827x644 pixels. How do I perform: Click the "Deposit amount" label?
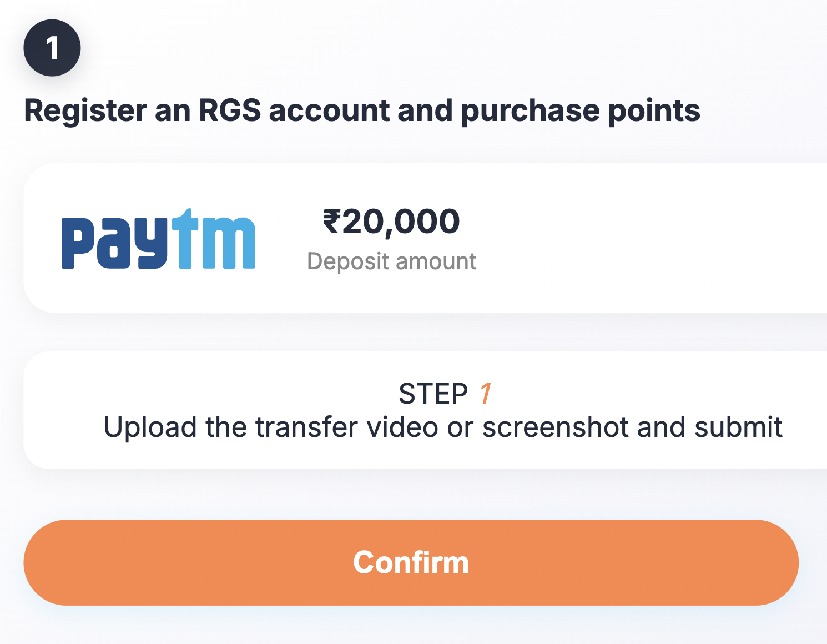[x=391, y=261]
